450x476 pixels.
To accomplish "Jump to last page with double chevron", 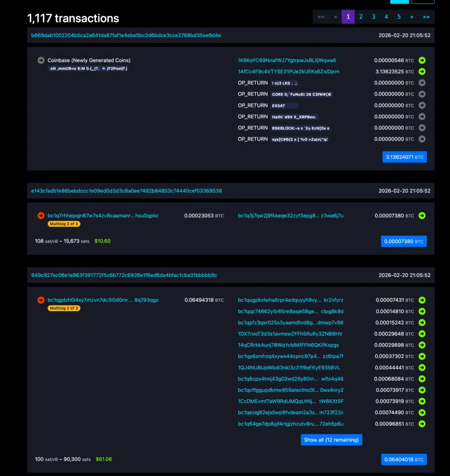I will click(426, 17).
